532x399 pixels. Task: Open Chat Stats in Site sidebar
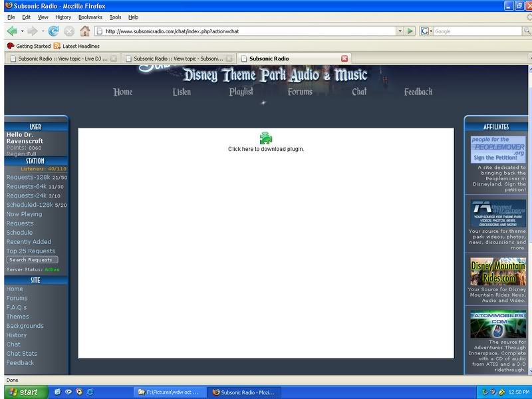(x=22, y=354)
